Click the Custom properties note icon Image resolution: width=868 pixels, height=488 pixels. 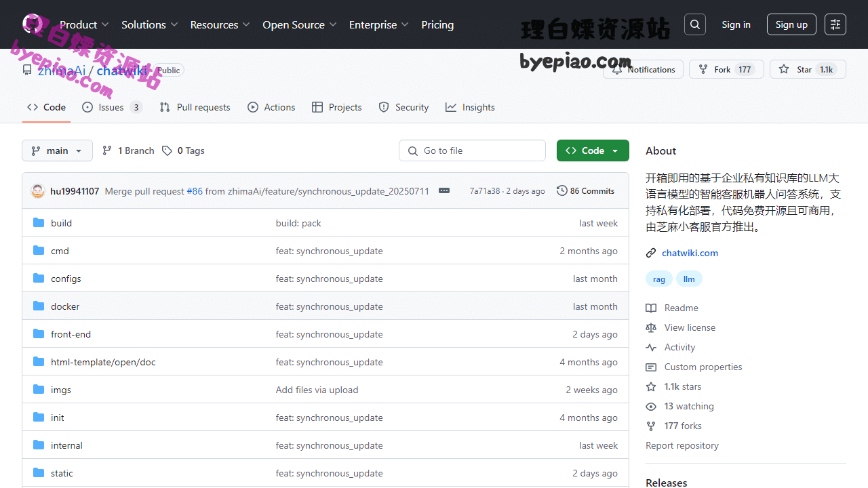(x=651, y=367)
